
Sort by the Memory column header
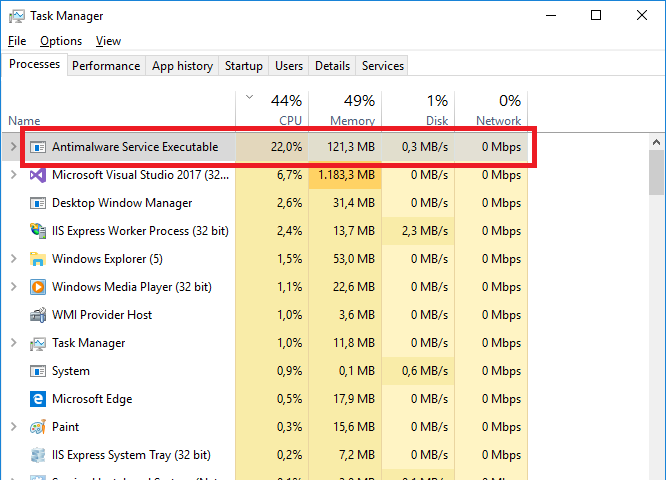pos(345,110)
